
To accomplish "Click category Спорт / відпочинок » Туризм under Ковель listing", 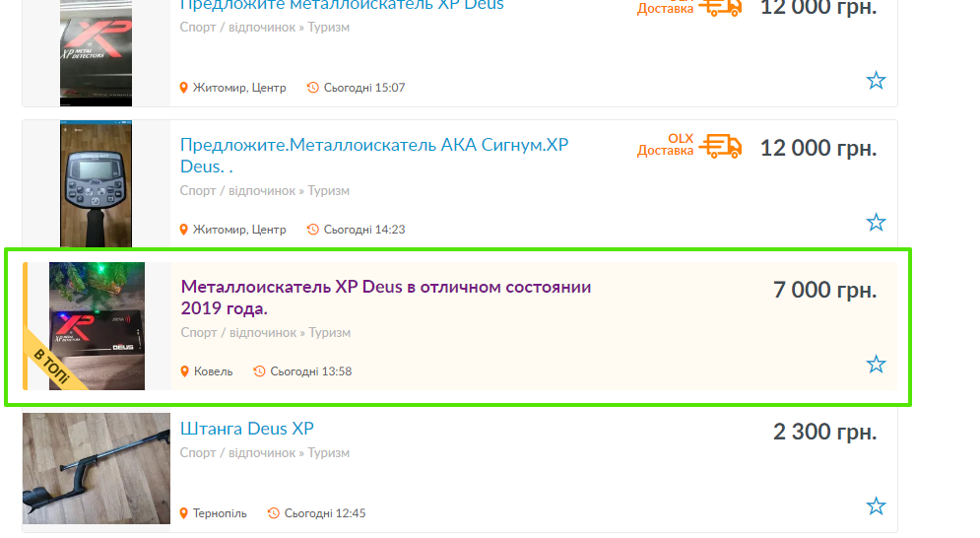I will pyautogui.click(x=266, y=333).
